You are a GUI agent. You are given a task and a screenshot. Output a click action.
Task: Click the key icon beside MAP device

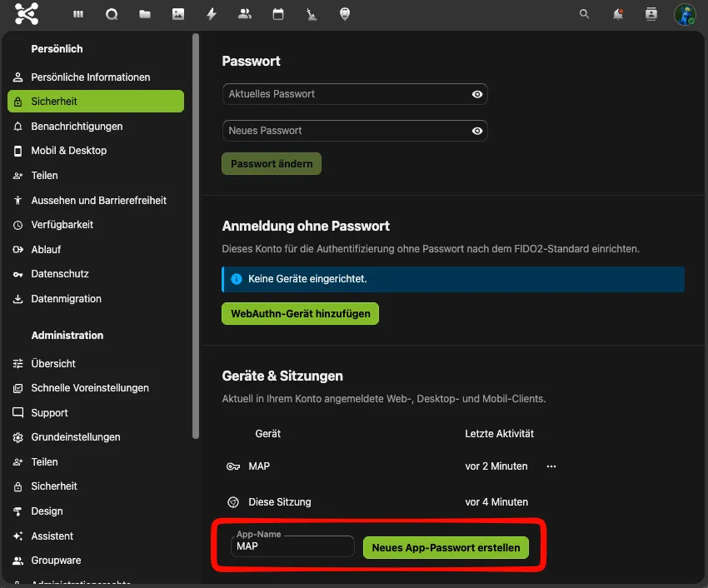(x=233, y=466)
